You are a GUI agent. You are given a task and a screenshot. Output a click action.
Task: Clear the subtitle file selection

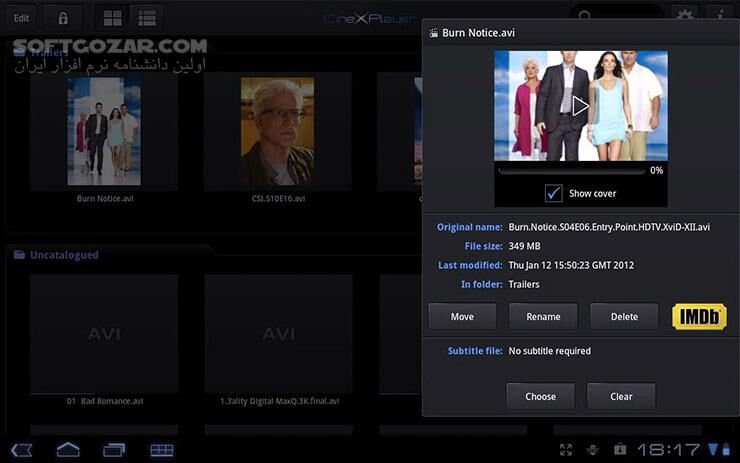click(621, 396)
